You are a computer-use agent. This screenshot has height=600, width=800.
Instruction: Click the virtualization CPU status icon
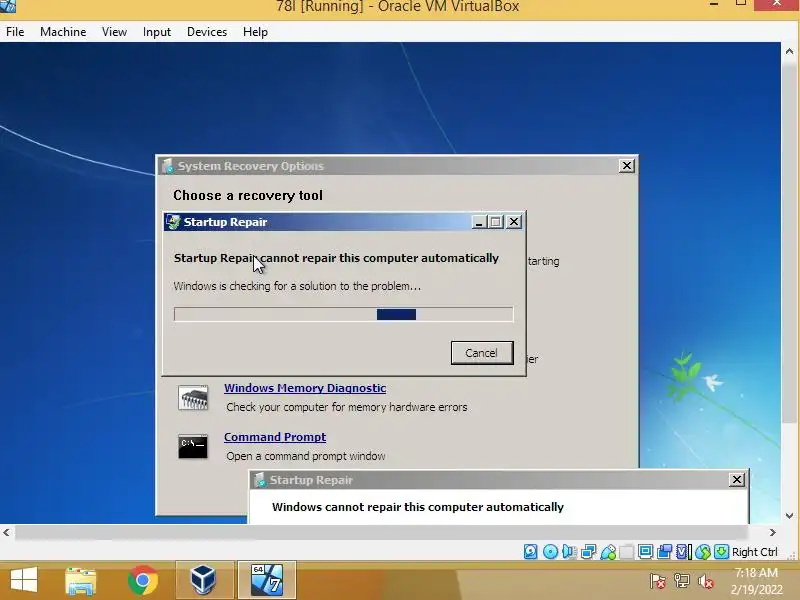point(684,552)
